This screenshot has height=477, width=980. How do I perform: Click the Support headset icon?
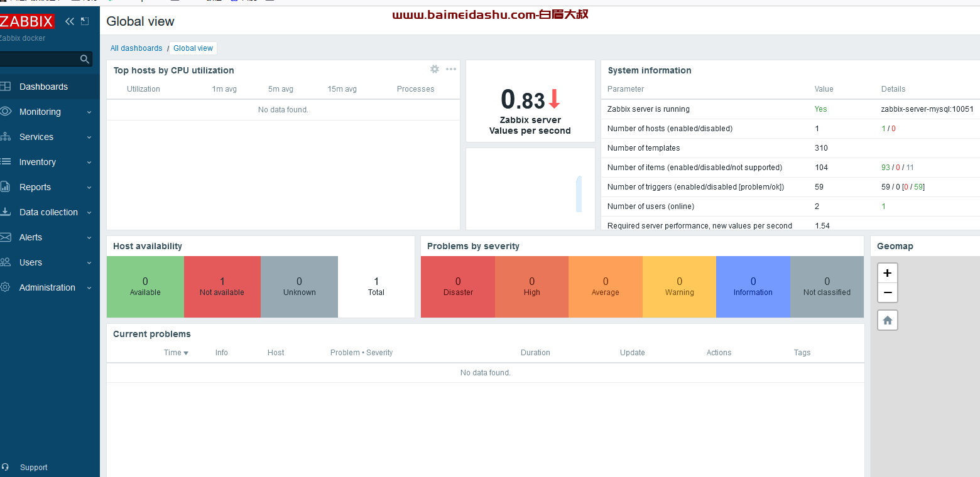(6, 467)
